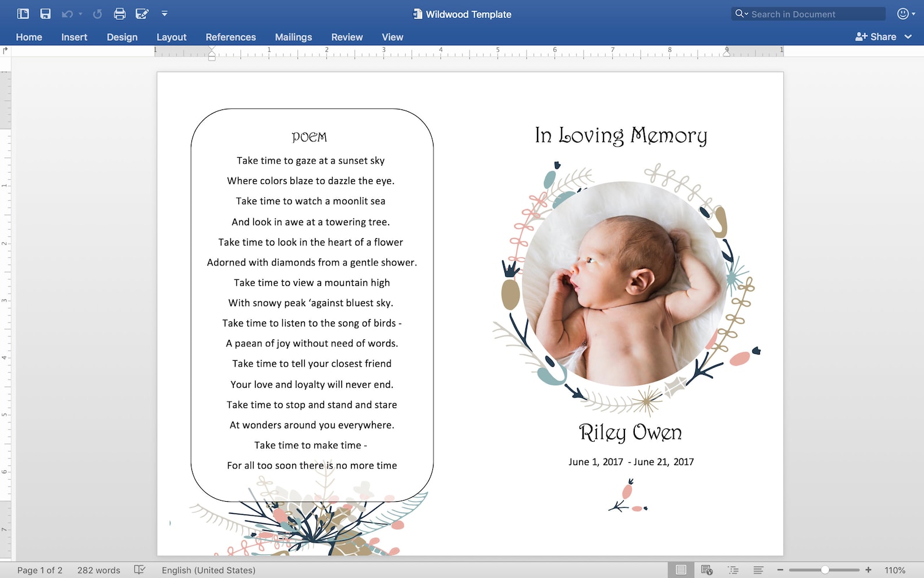Click the 282 words count
924x578 pixels.
point(99,570)
